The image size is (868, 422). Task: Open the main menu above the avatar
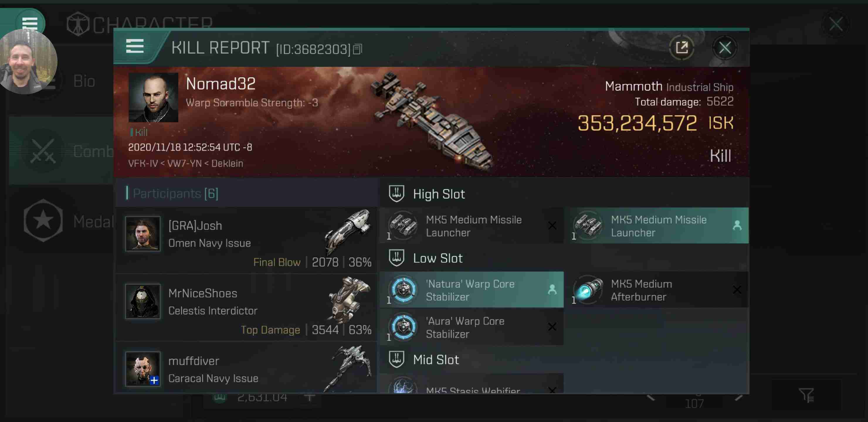(x=30, y=23)
